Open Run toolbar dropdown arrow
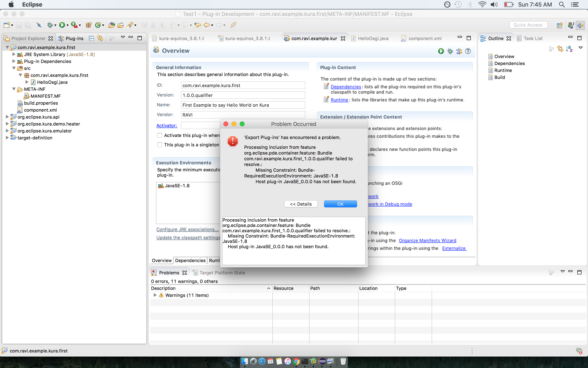Image resolution: width=588 pixels, height=368 pixels. (68, 25)
